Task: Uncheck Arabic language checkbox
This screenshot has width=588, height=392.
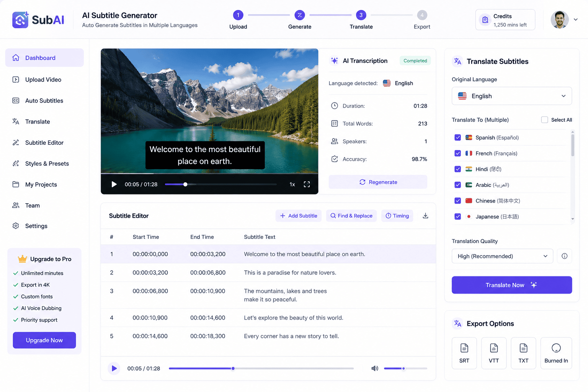Action: click(x=457, y=185)
